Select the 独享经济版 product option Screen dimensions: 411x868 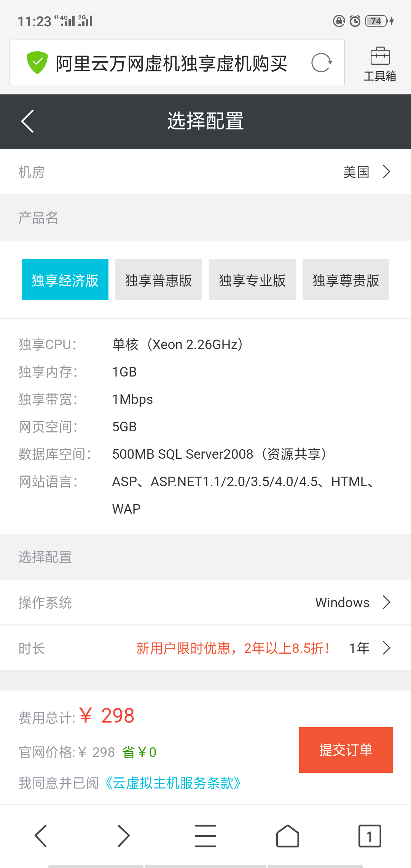65,279
